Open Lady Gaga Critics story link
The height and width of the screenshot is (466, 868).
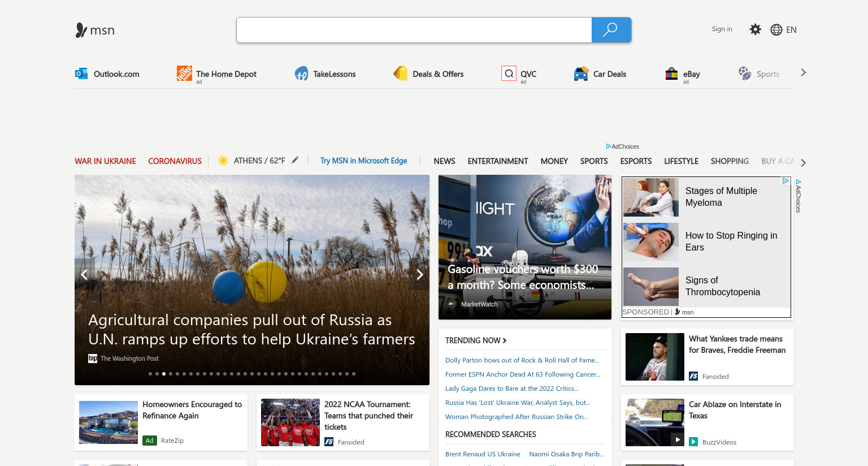tap(512, 389)
